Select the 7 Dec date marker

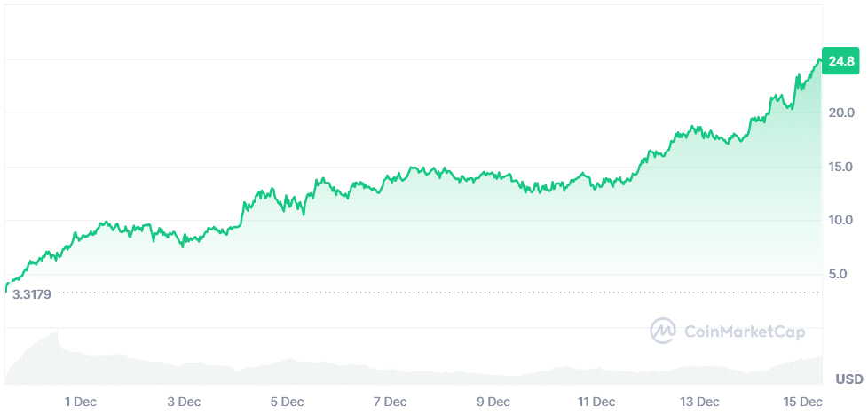tap(391, 402)
